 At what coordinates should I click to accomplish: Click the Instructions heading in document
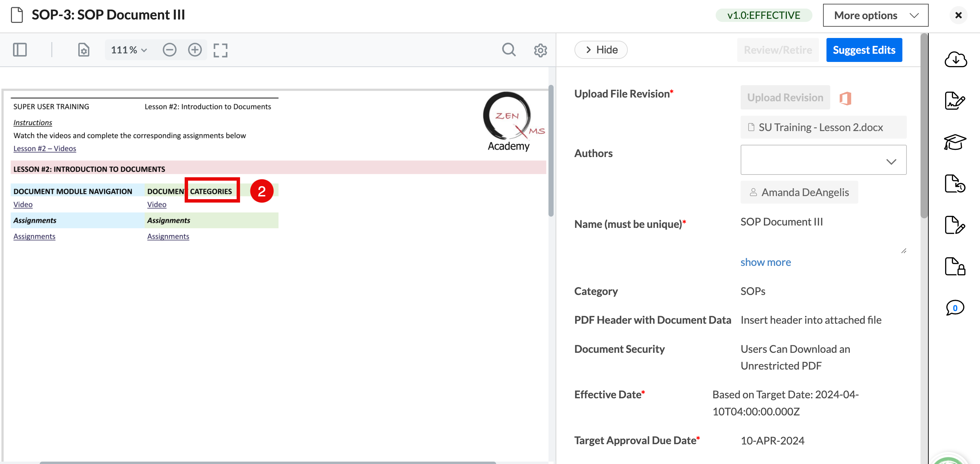pyautogui.click(x=33, y=123)
